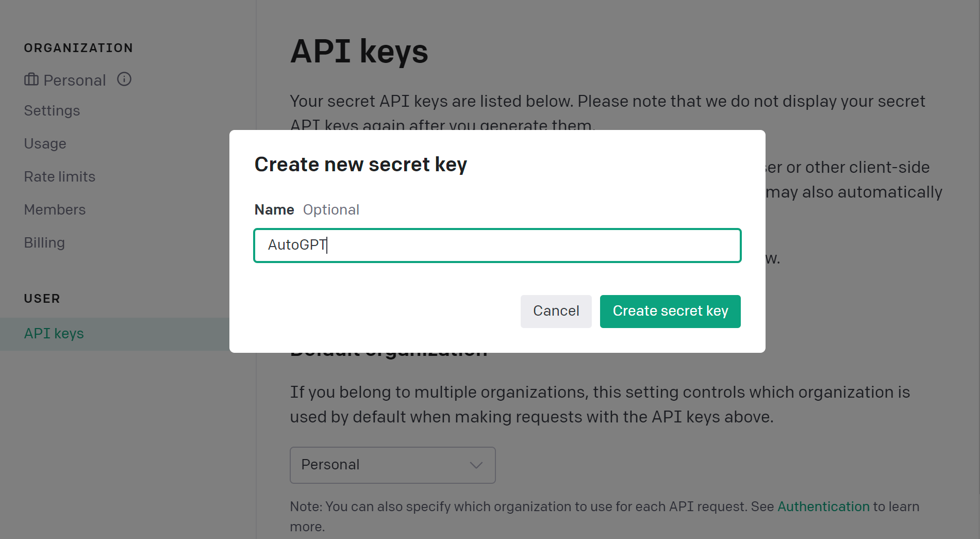Click the USER section header
The width and height of the screenshot is (980, 539).
tap(42, 299)
